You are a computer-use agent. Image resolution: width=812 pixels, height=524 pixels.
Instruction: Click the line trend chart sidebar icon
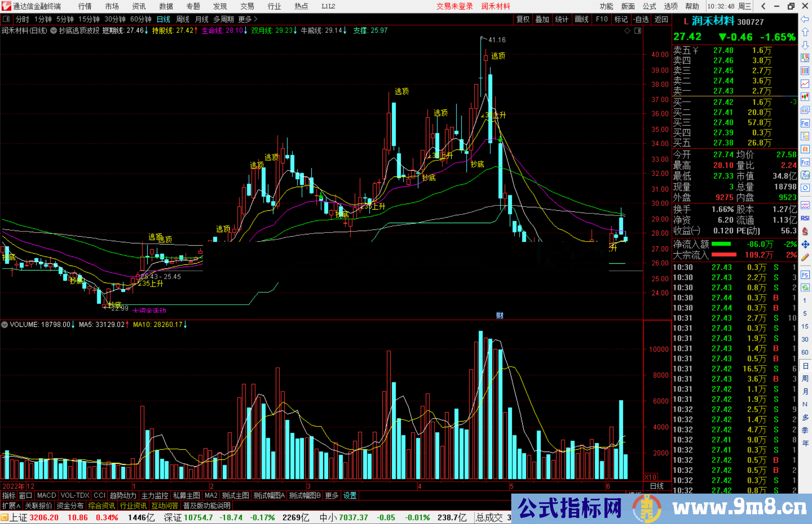tap(805, 83)
